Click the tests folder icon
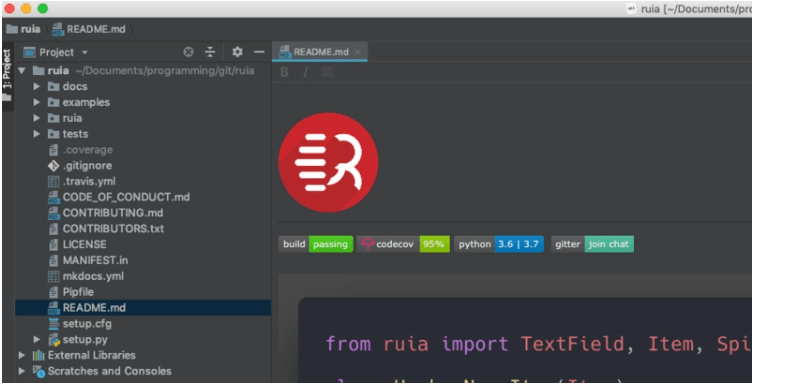This screenshot has width=793, height=389. point(54,134)
